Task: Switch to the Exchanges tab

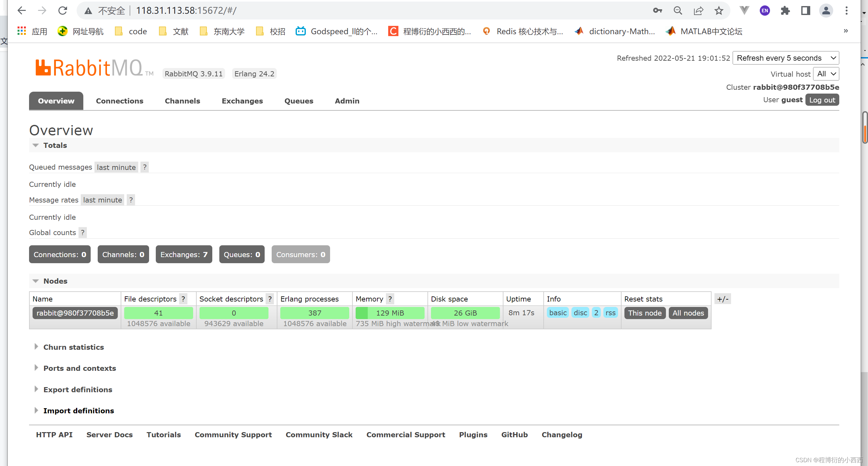Action: pos(242,101)
